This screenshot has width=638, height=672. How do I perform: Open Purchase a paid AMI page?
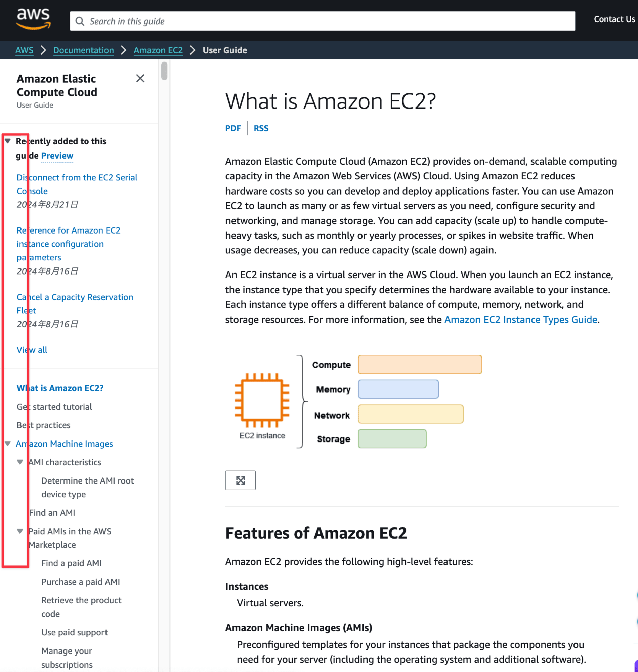pyautogui.click(x=81, y=582)
